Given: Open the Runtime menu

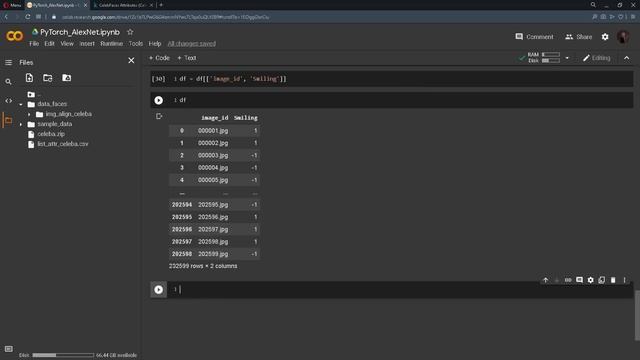Looking at the screenshot, I should click(x=111, y=44).
